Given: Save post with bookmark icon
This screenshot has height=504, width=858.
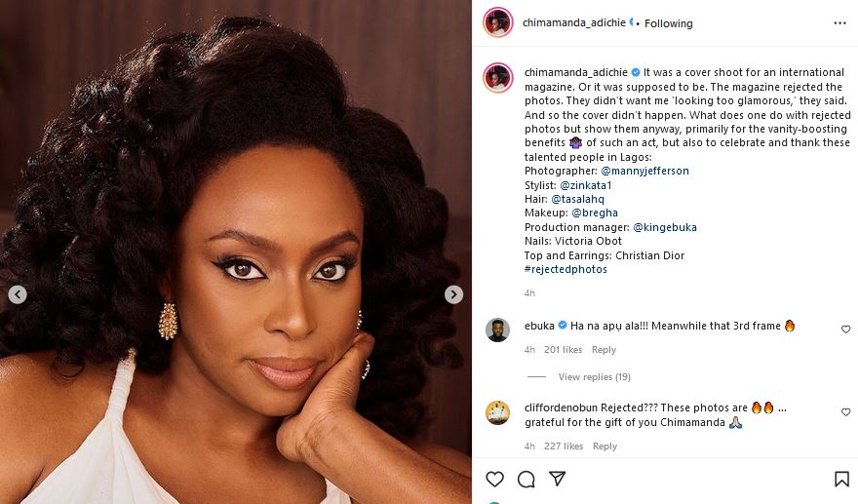Looking at the screenshot, I should (x=841, y=479).
